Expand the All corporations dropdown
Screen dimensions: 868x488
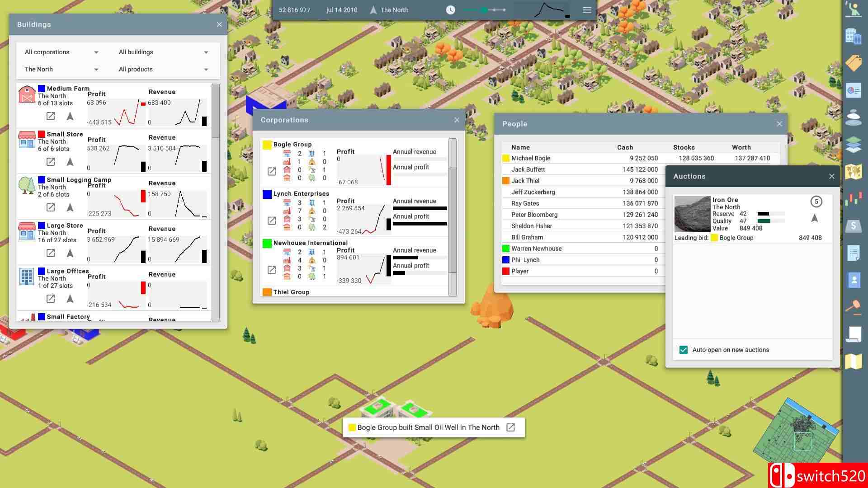[x=61, y=52]
